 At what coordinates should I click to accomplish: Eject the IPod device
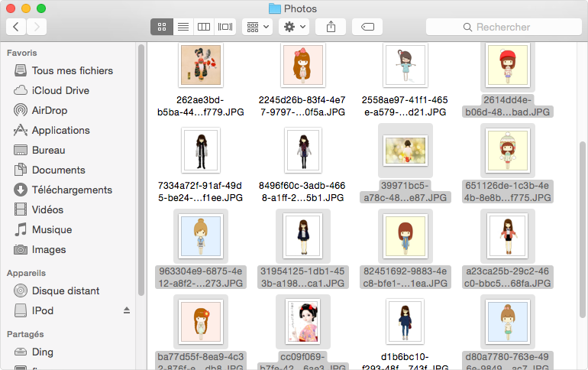(x=127, y=310)
